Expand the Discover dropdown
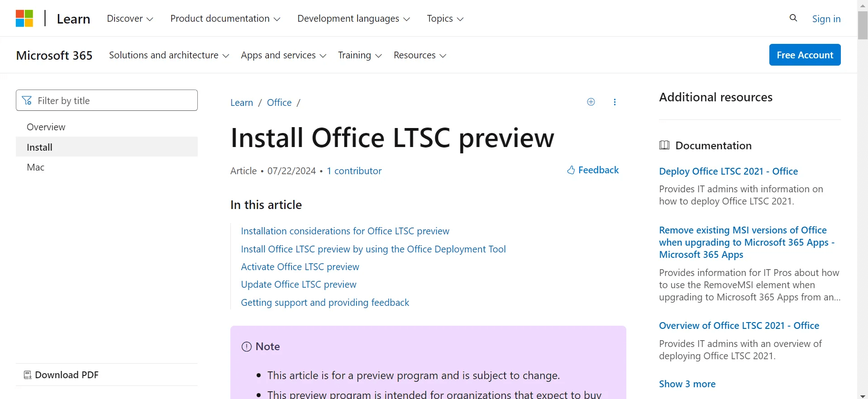868x399 pixels. pyautogui.click(x=130, y=19)
